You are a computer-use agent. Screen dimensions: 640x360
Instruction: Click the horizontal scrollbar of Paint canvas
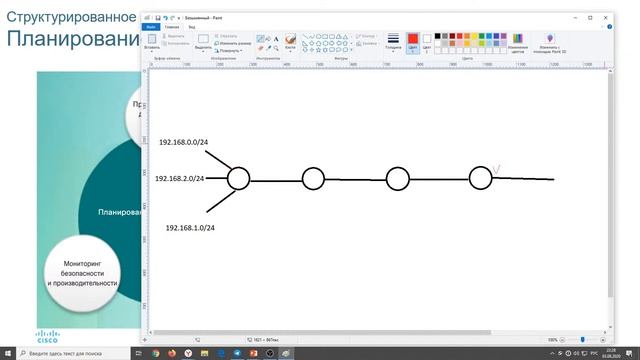tap(322, 332)
